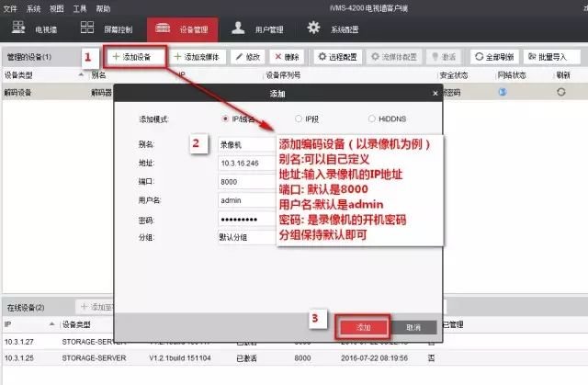
Task: Open the 电视墙 (TV wall) tab
Action: 37,28
